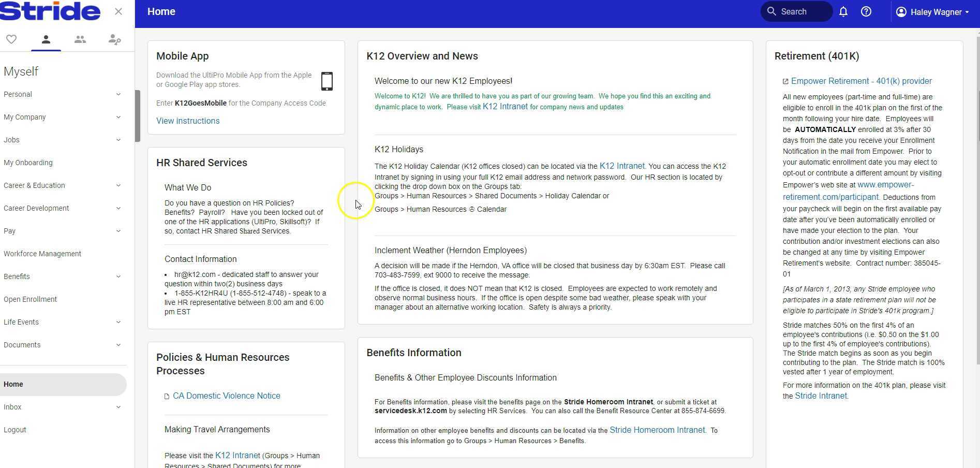The width and height of the screenshot is (980, 468).
Task: Open the www.empower-retirement.com/participant link
Action: tap(848, 191)
